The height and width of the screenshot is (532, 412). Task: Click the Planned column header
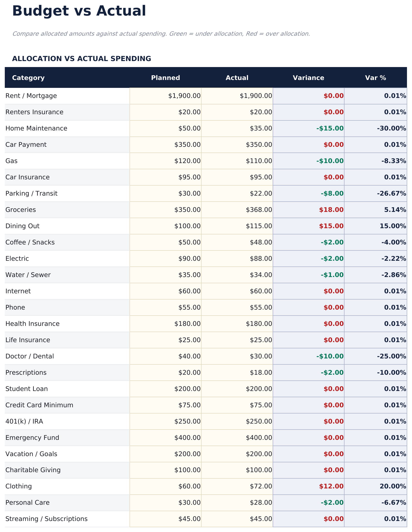165,78
